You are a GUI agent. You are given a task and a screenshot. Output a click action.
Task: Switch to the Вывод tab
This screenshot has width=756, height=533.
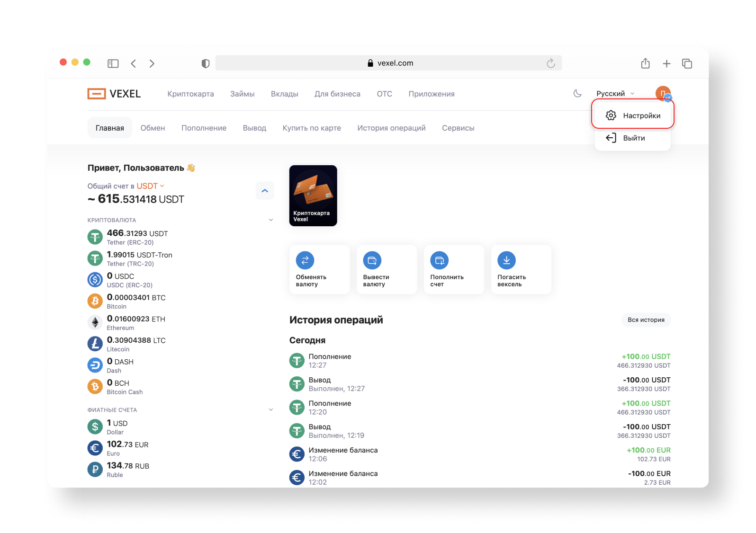pyautogui.click(x=254, y=128)
